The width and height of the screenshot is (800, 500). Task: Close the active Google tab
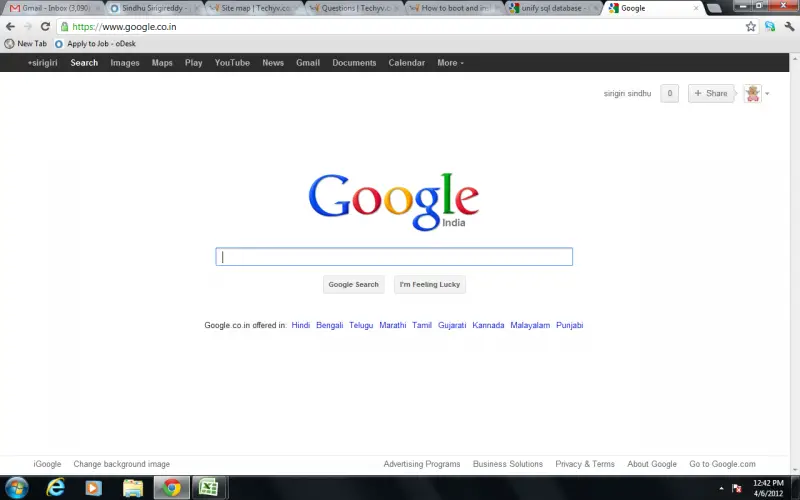696,8
